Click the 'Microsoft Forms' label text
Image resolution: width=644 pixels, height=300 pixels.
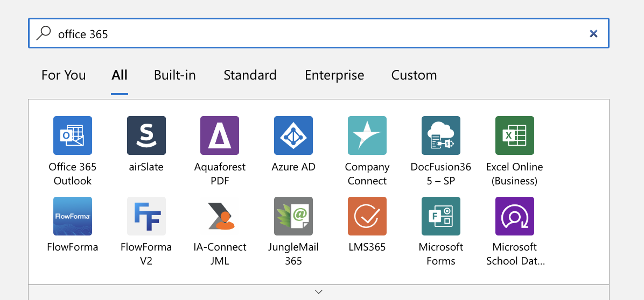[440, 254]
